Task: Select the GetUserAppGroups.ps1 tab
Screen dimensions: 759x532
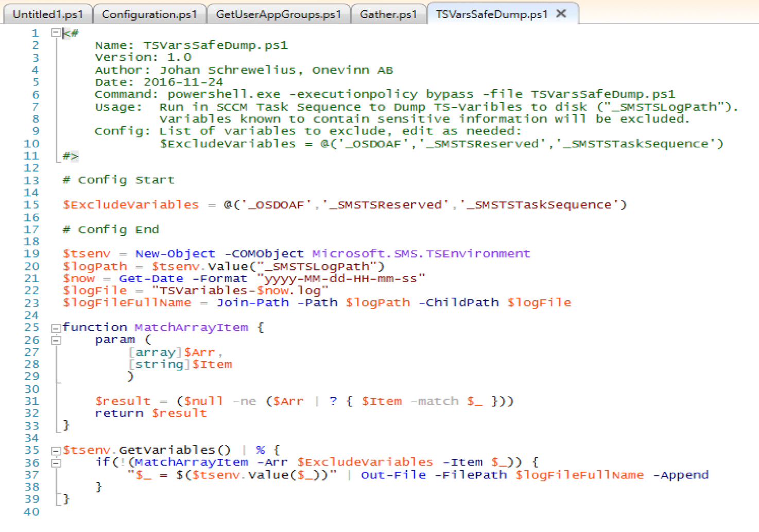Action: click(279, 14)
